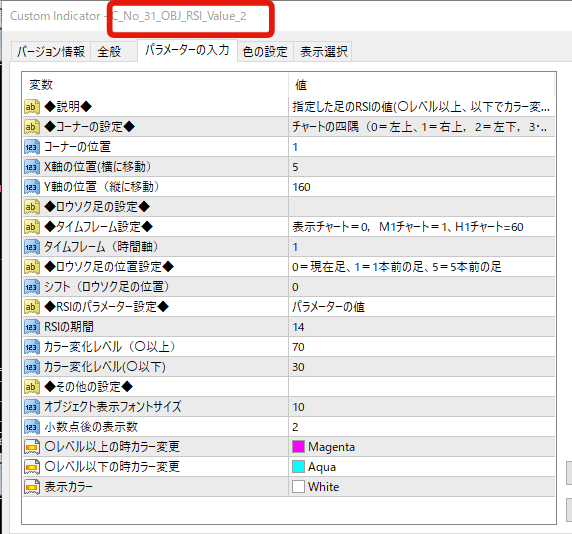Image resolution: width=572 pixels, height=534 pixels.
Task: Edit the 小数点後の表示数 value 2
Action: point(422,427)
